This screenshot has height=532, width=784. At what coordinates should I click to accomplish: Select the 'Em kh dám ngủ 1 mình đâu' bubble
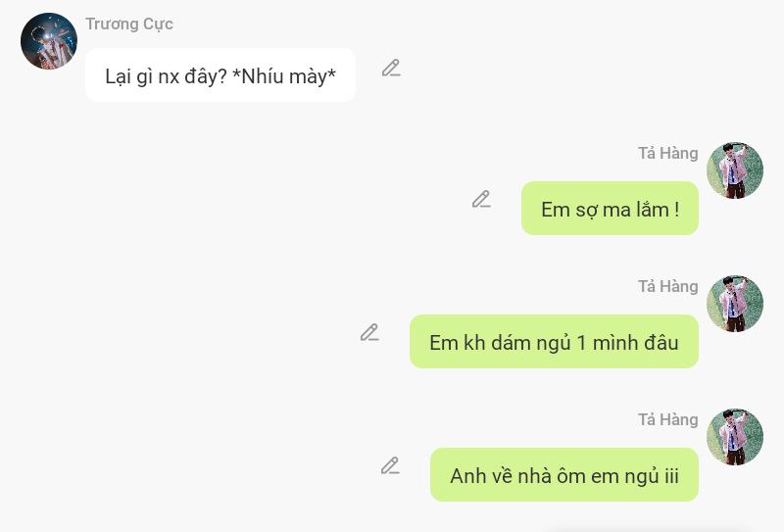click(x=554, y=342)
